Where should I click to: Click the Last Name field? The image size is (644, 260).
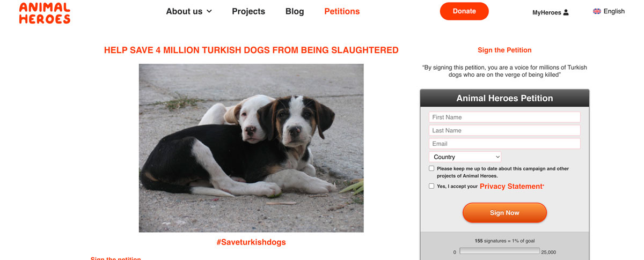504,130
